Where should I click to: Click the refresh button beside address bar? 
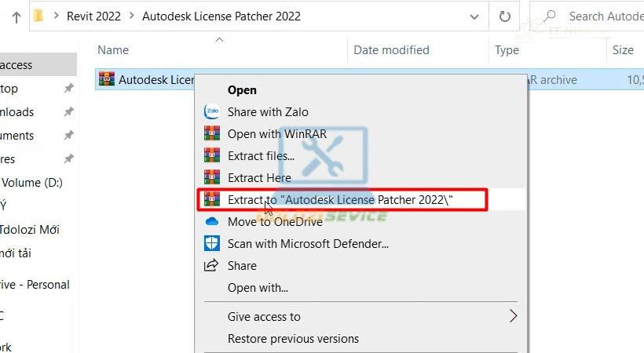[504, 16]
